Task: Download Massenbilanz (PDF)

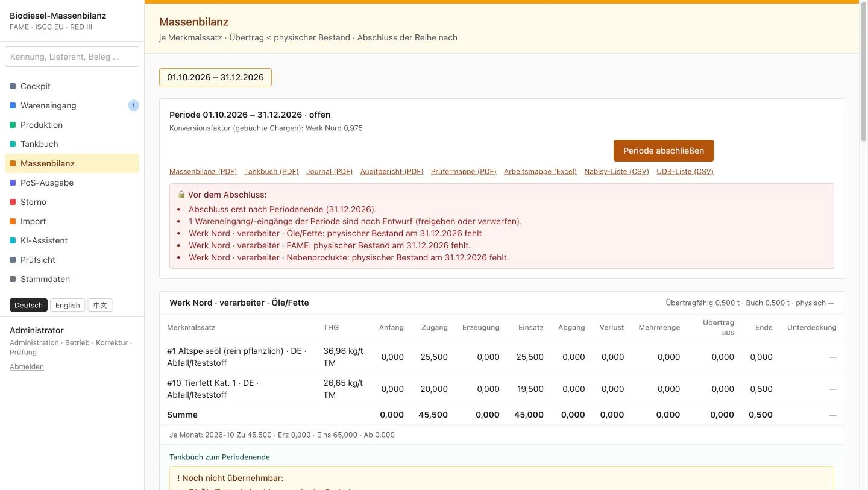Action: pyautogui.click(x=203, y=171)
